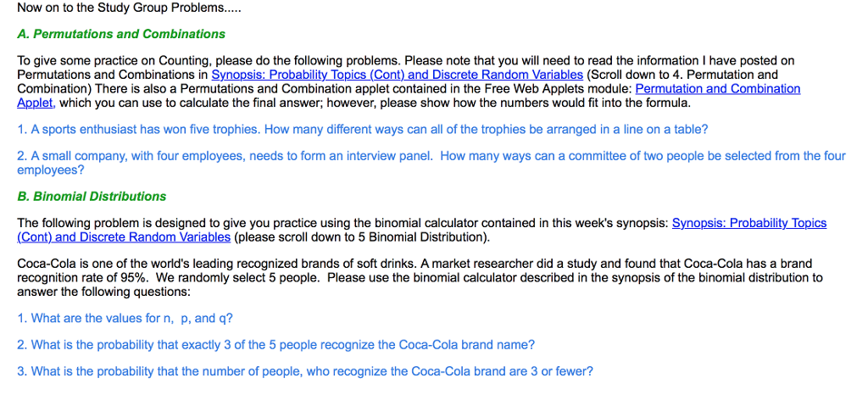This screenshot has width=868, height=395.
Task: Click the 'A. Permutations and Combinations' heading
Action: [121, 34]
